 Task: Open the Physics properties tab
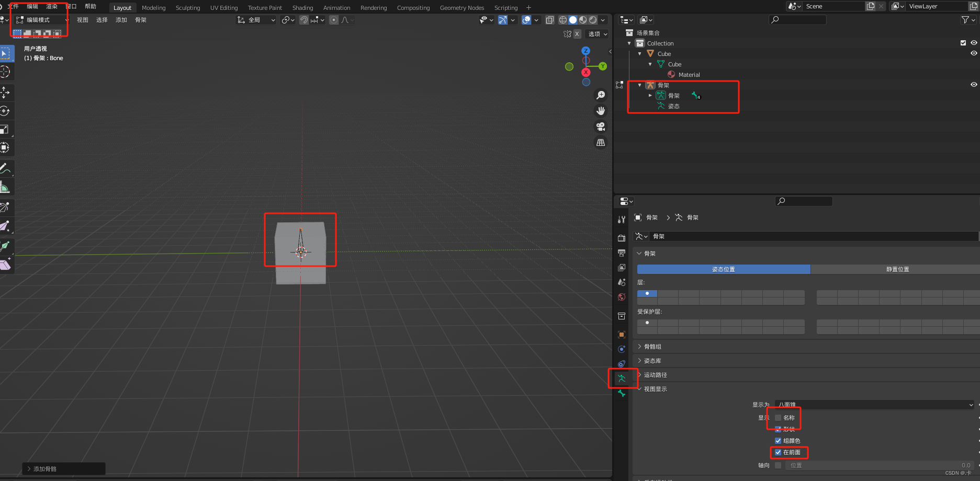622,349
